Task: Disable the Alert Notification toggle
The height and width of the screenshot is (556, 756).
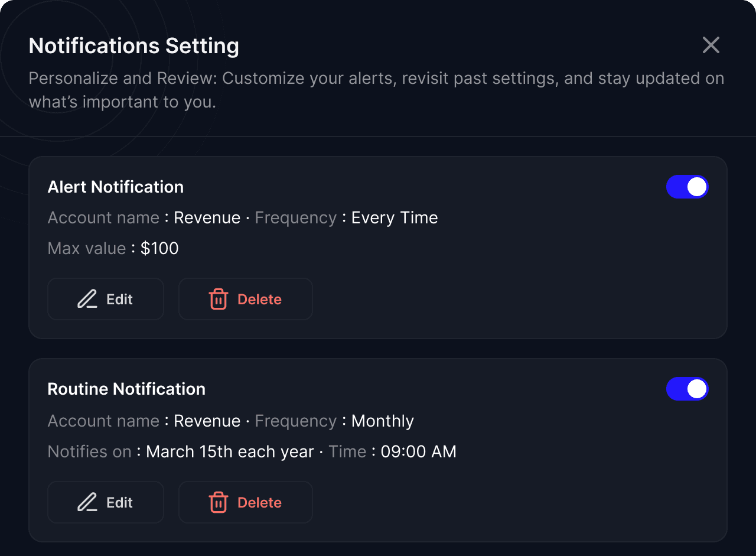Action: click(x=687, y=187)
